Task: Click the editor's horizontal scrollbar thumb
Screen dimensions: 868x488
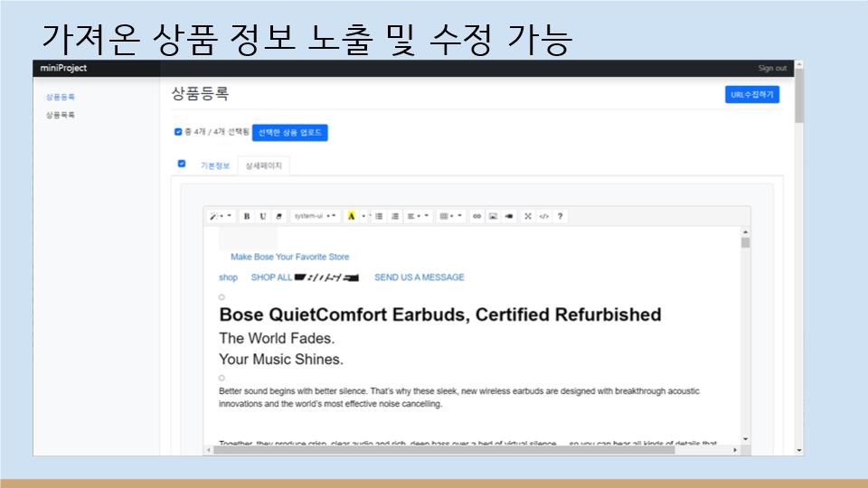Action: pyautogui.click(x=444, y=450)
